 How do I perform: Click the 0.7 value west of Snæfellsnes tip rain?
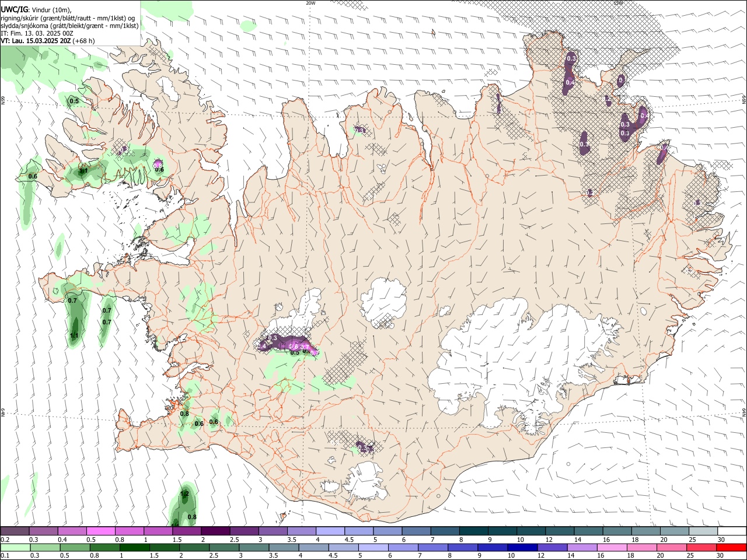point(72,300)
